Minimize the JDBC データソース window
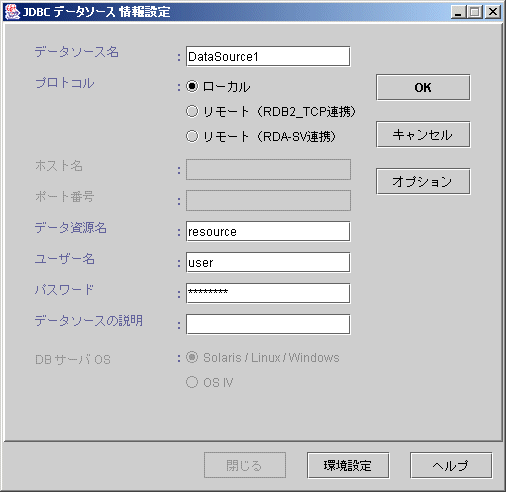 click(x=459, y=12)
